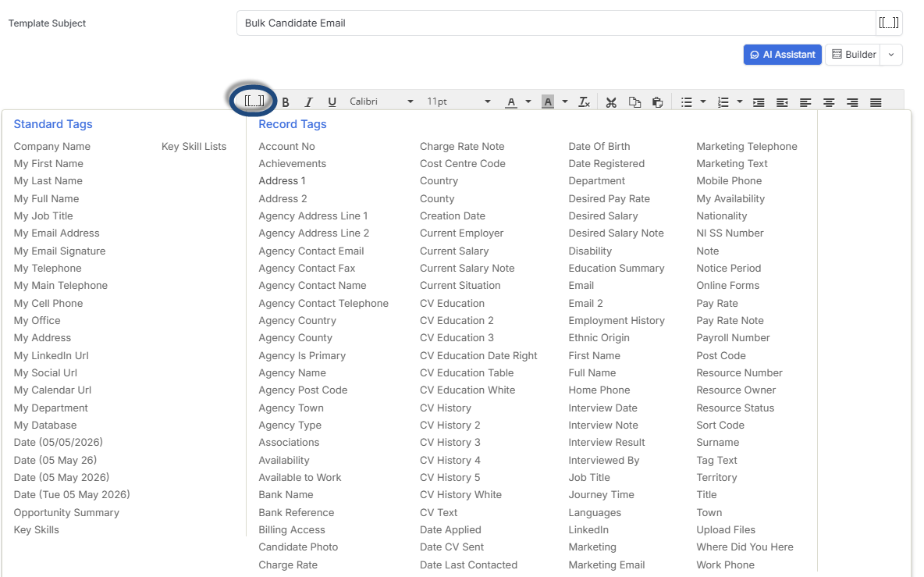Center align the text
Image resolution: width=924 pixels, height=577 pixels.
coord(829,102)
